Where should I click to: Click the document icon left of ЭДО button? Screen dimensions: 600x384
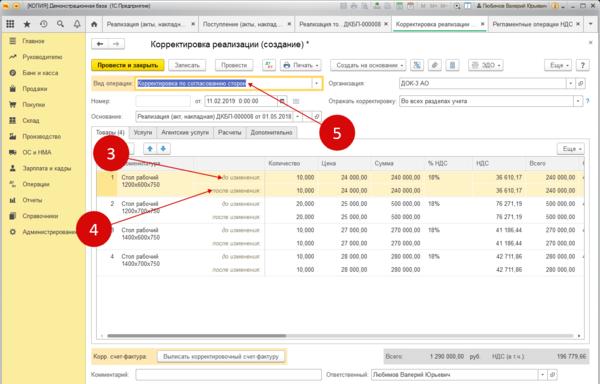[x=452, y=65]
